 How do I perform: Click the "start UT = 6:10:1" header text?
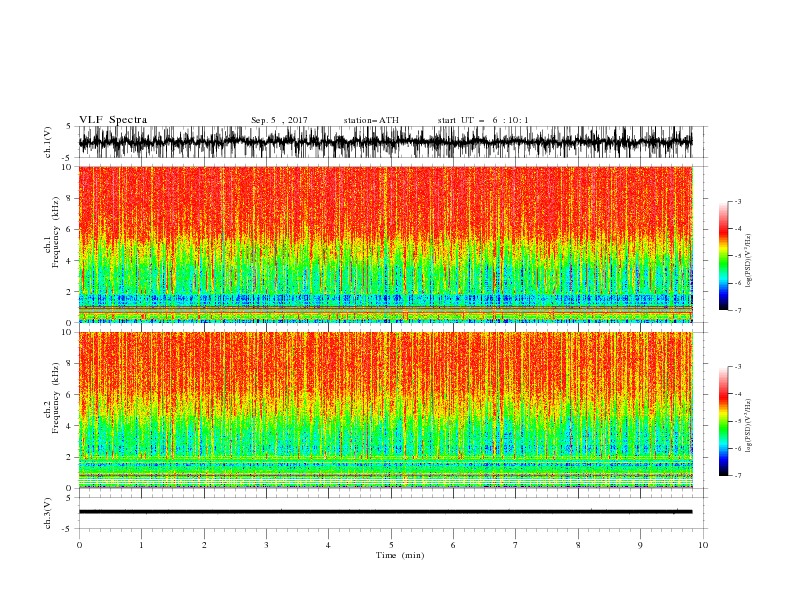click(483, 120)
